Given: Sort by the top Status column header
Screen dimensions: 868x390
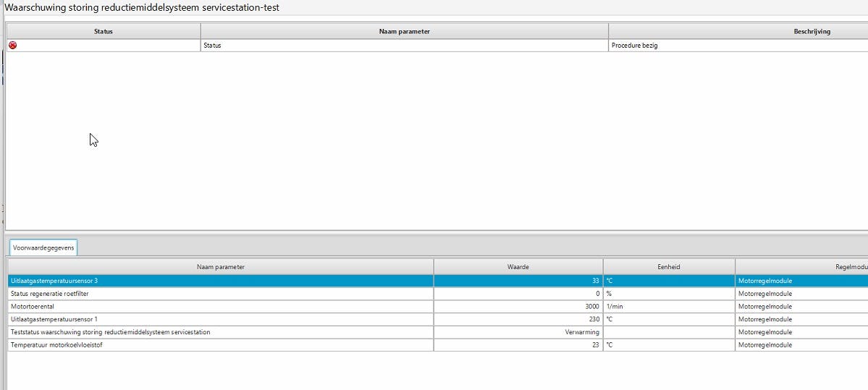Looking at the screenshot, I should point(104,31).
